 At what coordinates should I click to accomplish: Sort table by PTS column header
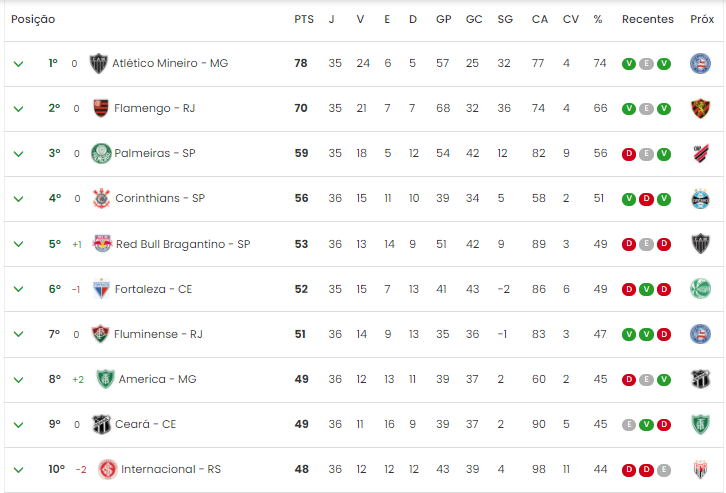click(304, 19)
